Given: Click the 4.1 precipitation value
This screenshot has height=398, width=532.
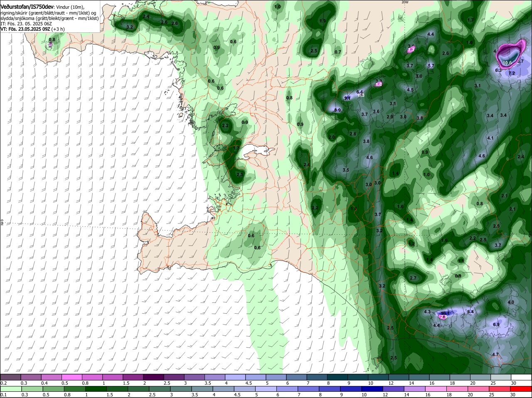Looking at the screenshot, I should 490,138.
